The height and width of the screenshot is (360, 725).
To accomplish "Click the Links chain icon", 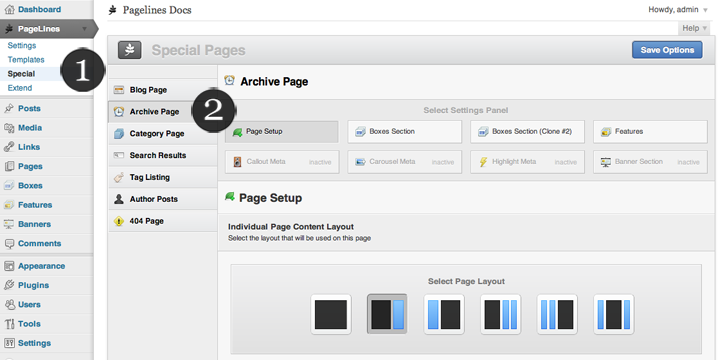I will click(x=9, y=147).
